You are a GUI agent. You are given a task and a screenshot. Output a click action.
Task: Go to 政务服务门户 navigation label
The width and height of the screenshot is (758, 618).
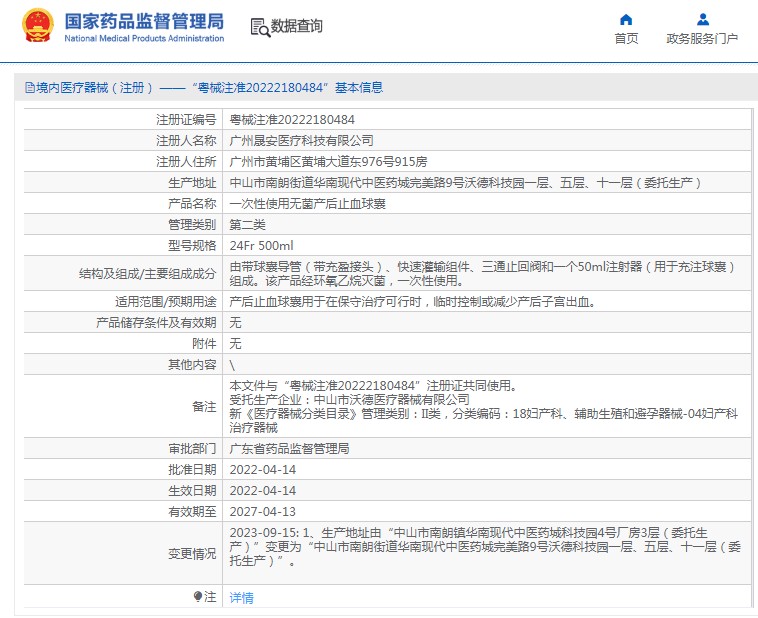point(702,39)
